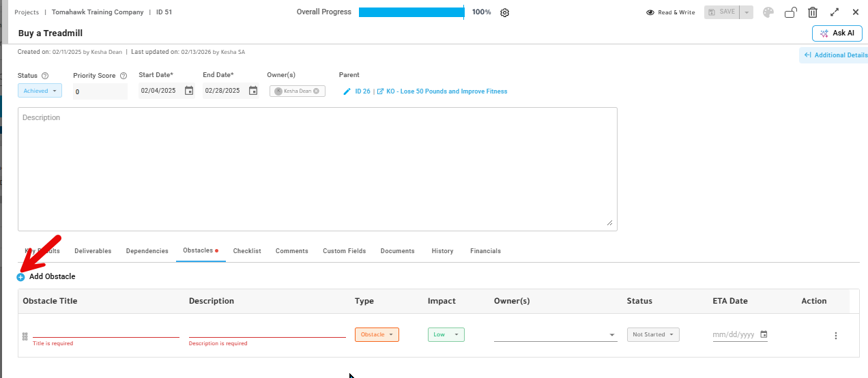Click the Projects breadcrumb
The image size is (868, 378).
[x=27, y=12]
